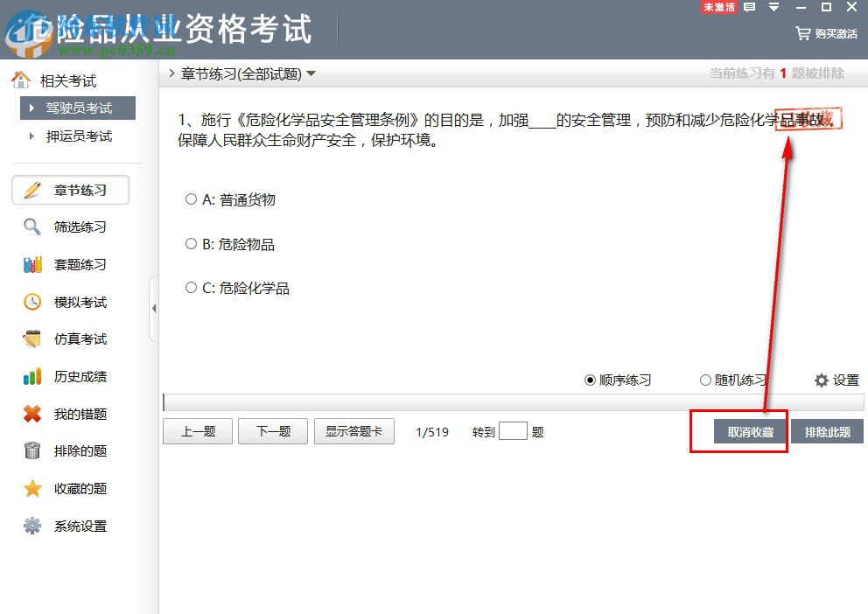View 收藏的题 favorited questions

pos(73,488)
